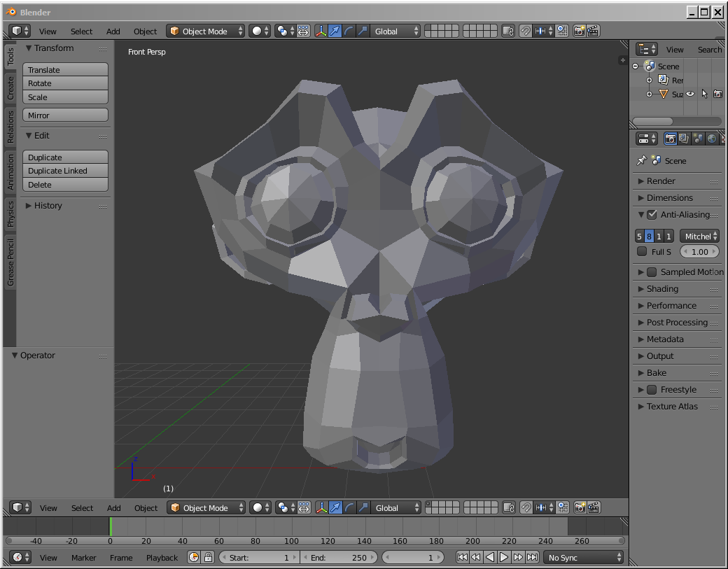
Task: Disable the Anti-Aliasing checkbox
Action: tap(652, 215)
